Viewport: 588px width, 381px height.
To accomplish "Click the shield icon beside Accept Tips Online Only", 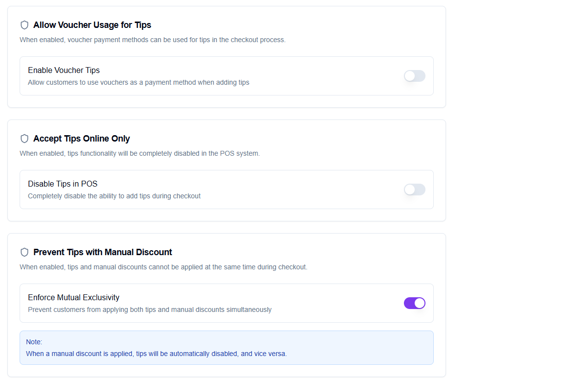I will pos(24,139).
